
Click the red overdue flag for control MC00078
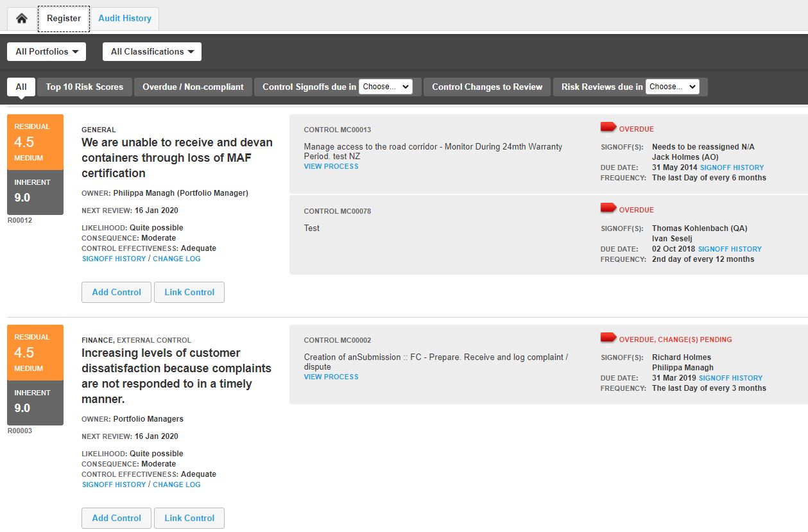click(x=608, y=209)
